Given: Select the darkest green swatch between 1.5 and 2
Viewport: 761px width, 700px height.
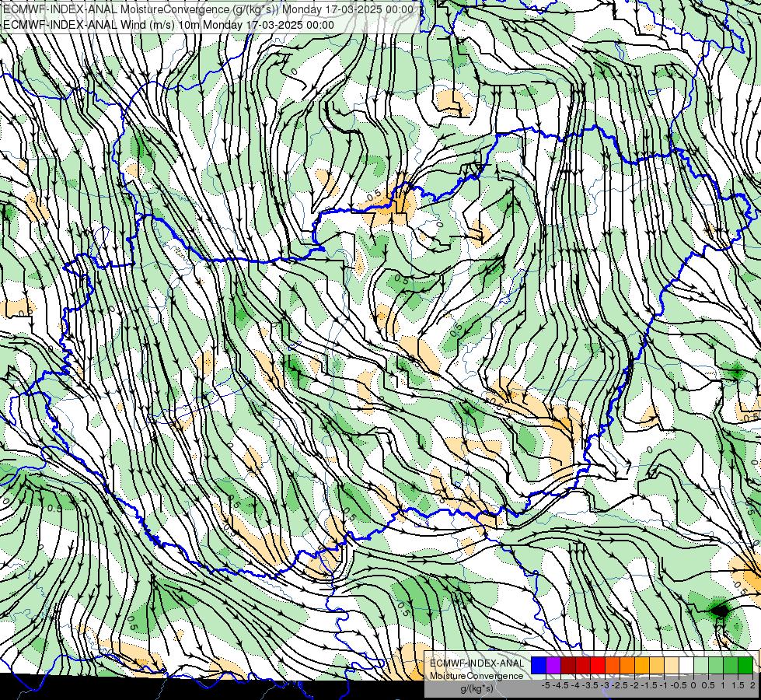Looking at the screenshot, I should (745, 666).
